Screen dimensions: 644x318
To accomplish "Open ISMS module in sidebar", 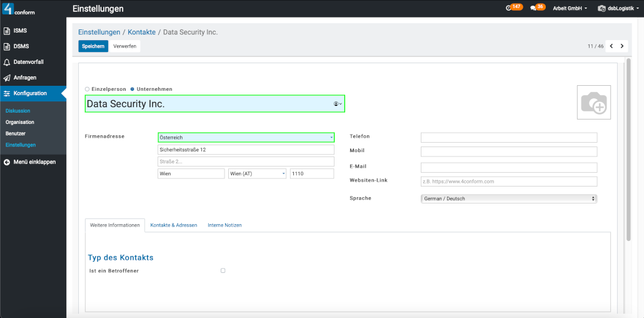I will pos(20,30).
